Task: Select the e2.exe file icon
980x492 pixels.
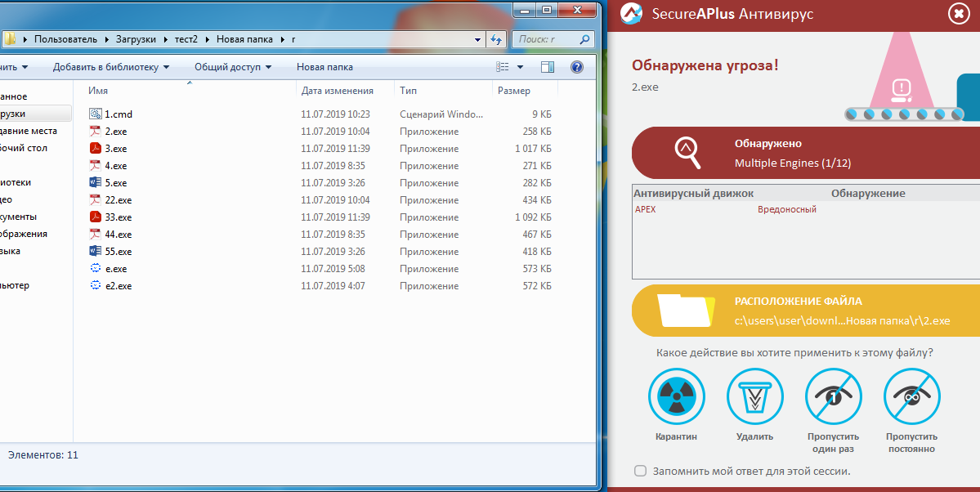Action: pos(95,286)
